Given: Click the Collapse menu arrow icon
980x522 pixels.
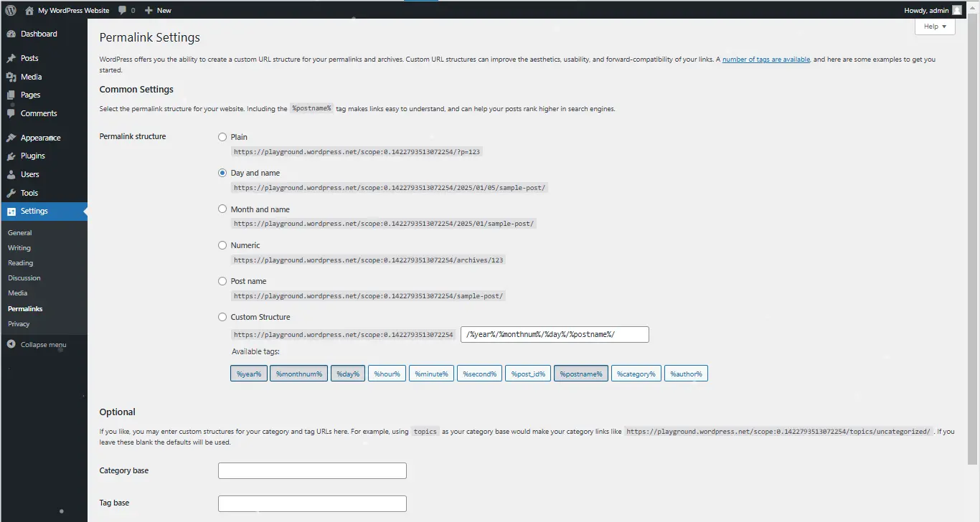Looking at the screenshot, I should coord(11,344).
